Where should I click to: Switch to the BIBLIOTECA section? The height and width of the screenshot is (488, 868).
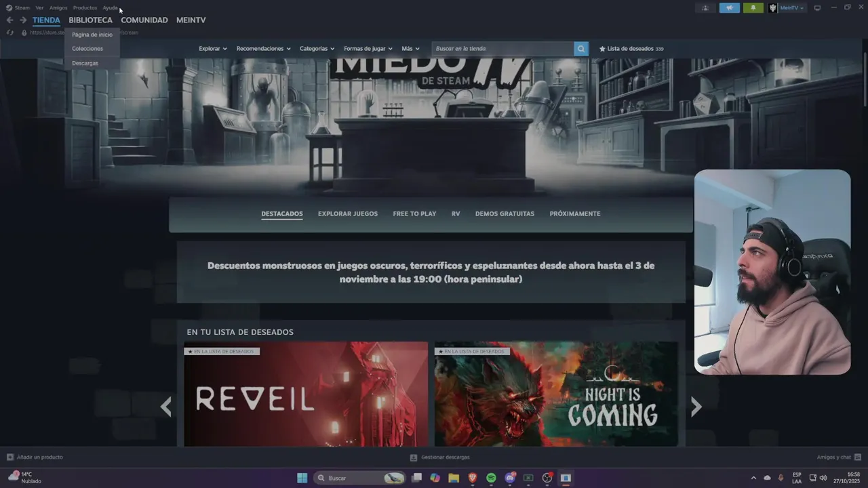(x=90, y=20)
